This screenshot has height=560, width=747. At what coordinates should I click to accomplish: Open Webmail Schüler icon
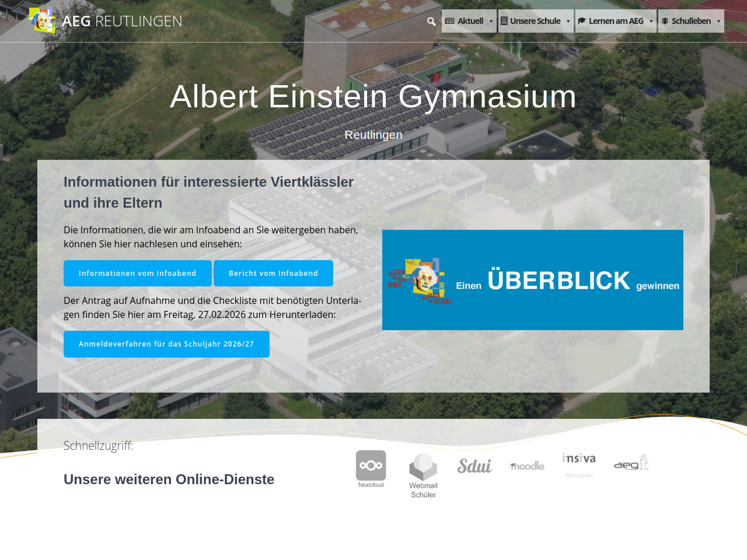tap(423, 475)
